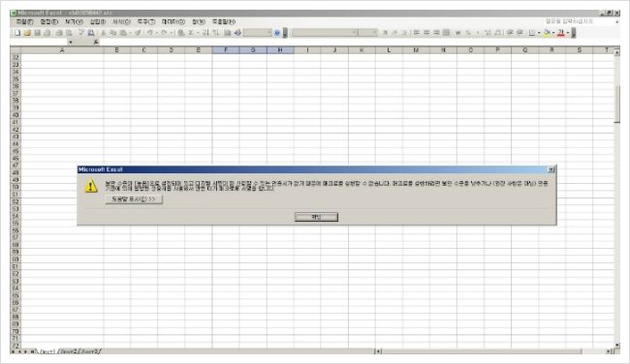Open the Edit menu
This screenshot has height=364, width=630.
pos(49,21)
